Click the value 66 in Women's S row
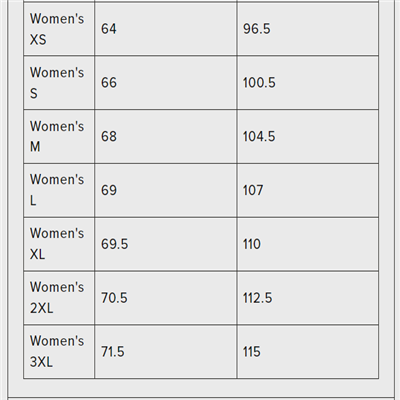This screenshot has height=400, width=400. (109, 83)
